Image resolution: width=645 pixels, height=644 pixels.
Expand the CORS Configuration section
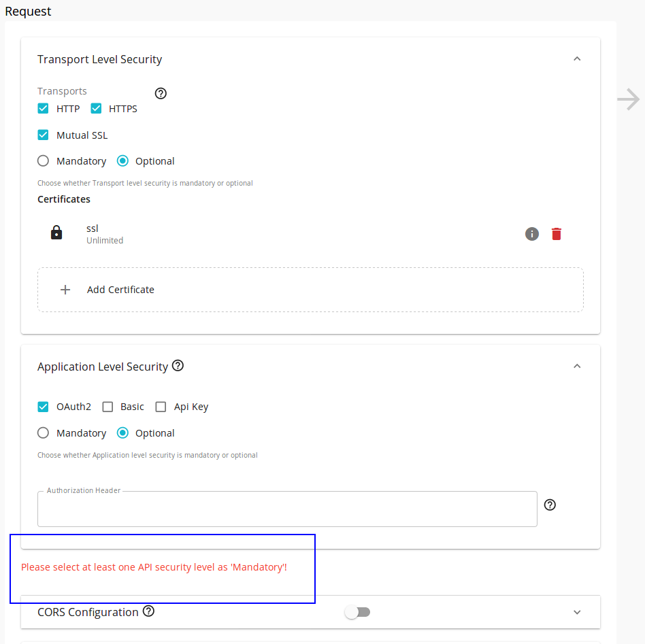577,611
